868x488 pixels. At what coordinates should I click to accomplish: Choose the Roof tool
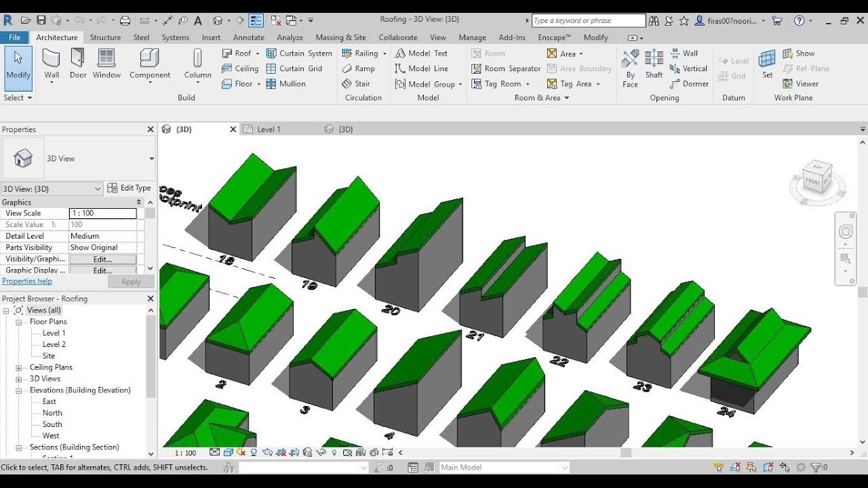click(237, 53)
